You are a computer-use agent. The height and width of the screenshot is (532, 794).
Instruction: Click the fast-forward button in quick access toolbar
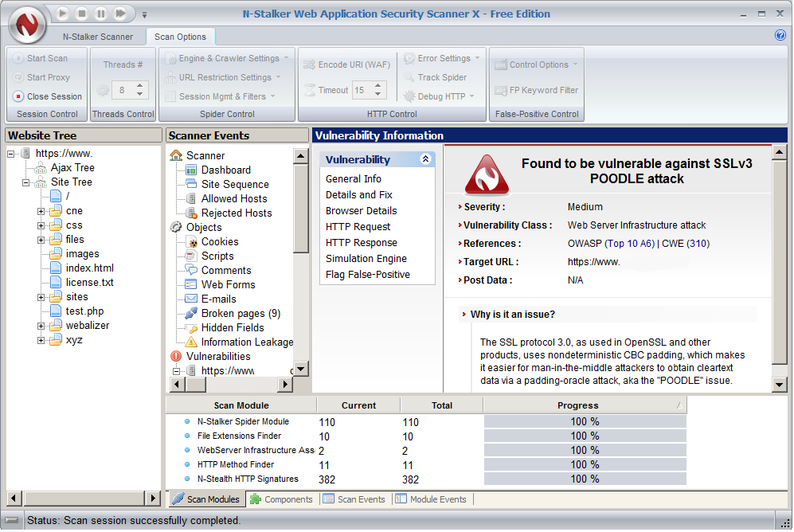click(120, 14)
